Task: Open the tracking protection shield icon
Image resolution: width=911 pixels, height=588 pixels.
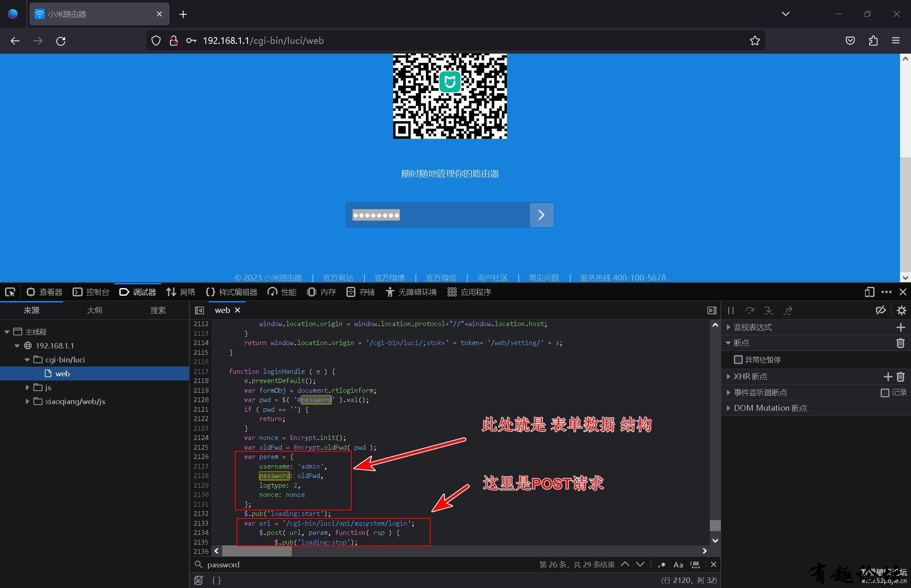Action: point(156,41)
